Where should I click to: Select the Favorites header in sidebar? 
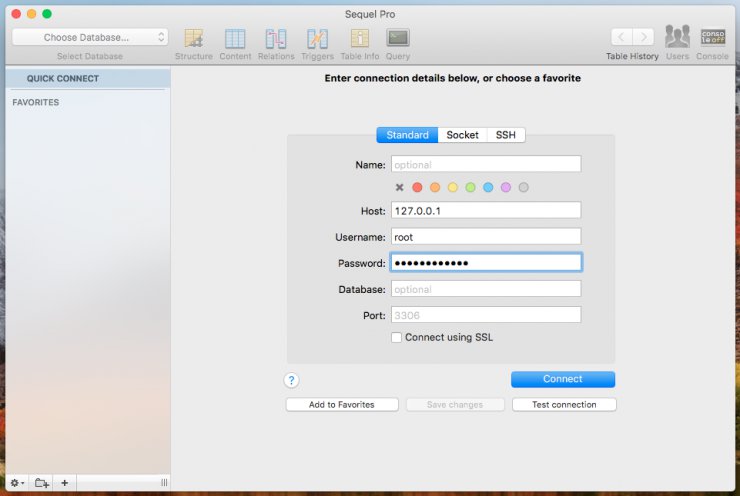coord(36,102)
